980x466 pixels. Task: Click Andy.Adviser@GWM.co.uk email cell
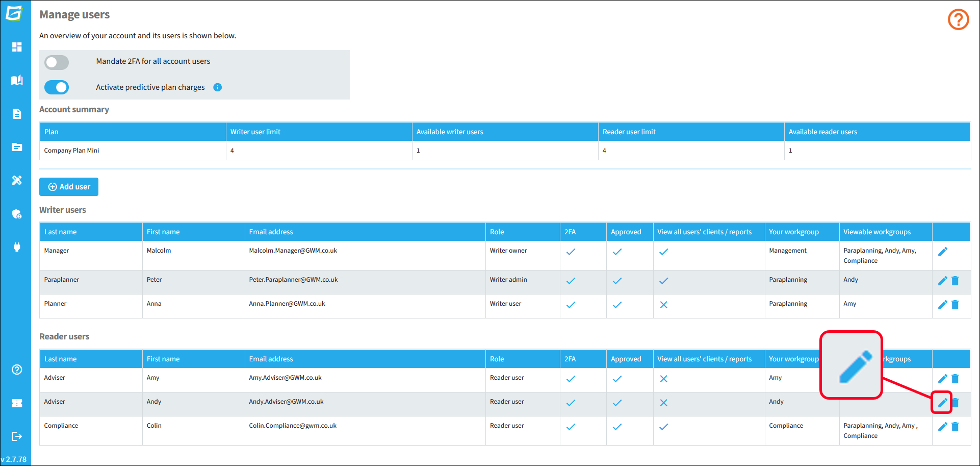(x=365, y=404)
